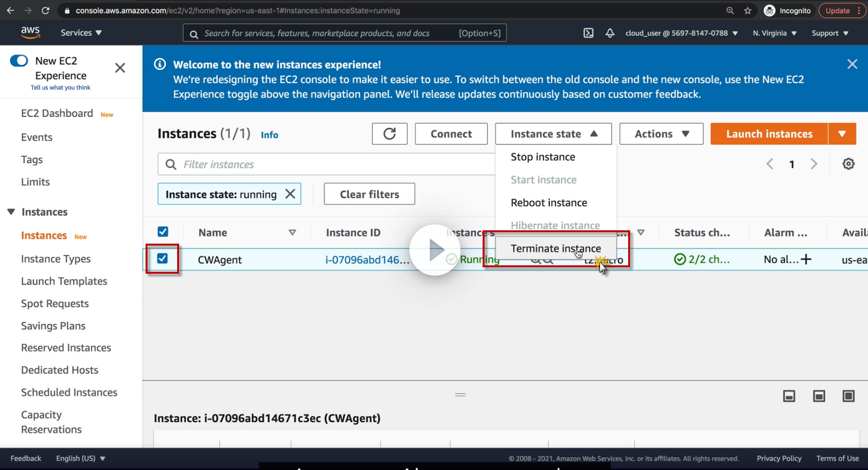Click the Clear filters button
Screen dimensions: 868x470
[369, 194]
